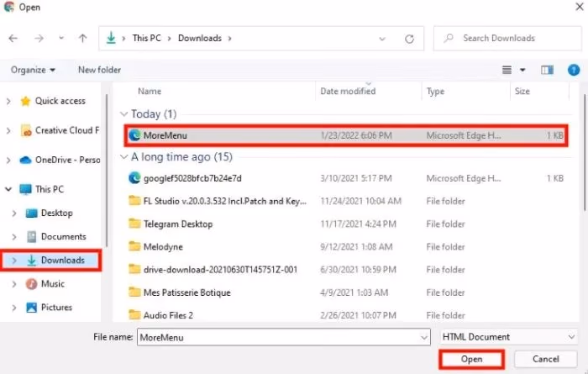Screen dimensions: 588x374
Task: Select the googlef5028bfcb7b24e7d HTML file
Action: pos(192,177)
